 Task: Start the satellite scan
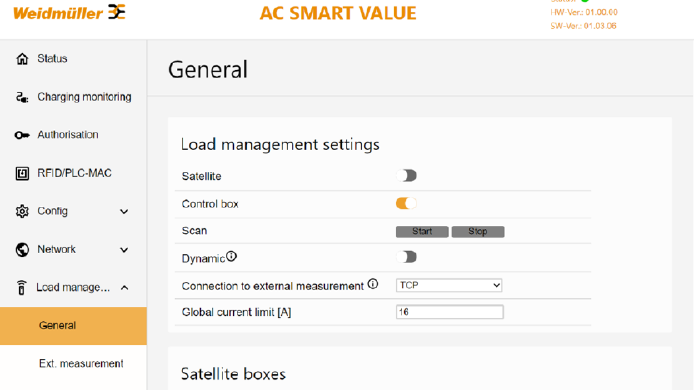click(422, 232)
